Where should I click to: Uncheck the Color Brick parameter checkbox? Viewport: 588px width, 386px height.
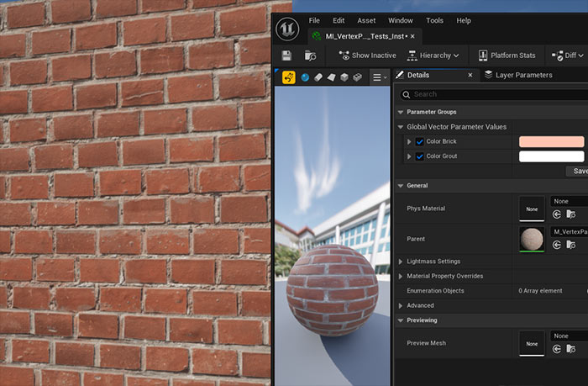tap(420, 142)
